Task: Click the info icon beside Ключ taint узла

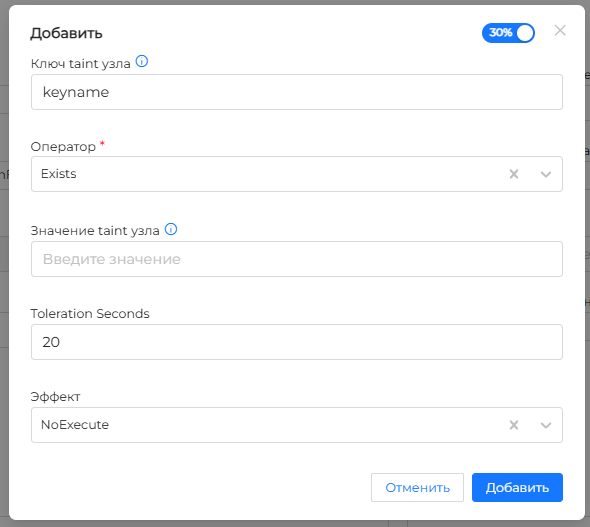Action: click(142, 61)
